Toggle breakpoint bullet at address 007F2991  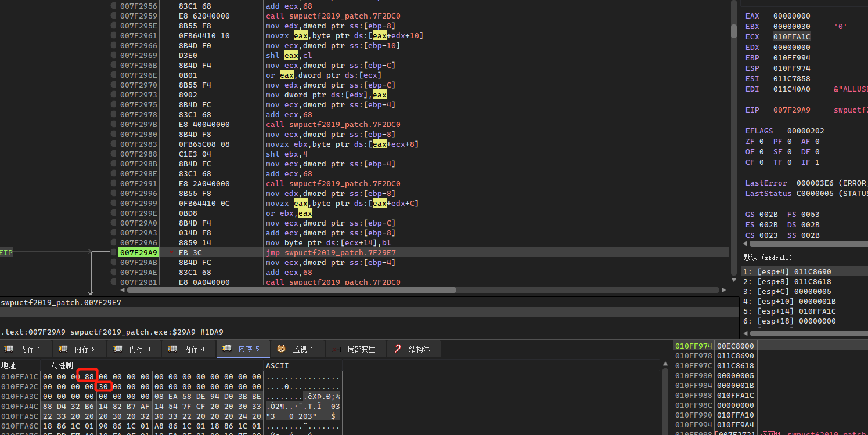113,184
